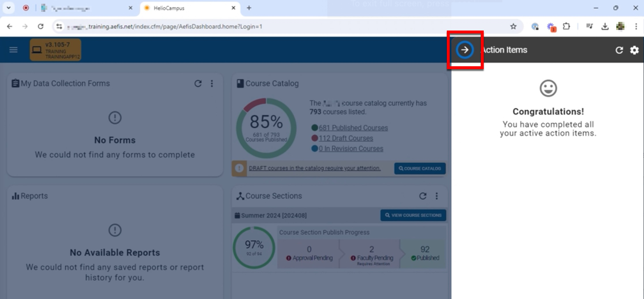
Task: Open Course Sections widget options menu
Action: click(437, 196)
